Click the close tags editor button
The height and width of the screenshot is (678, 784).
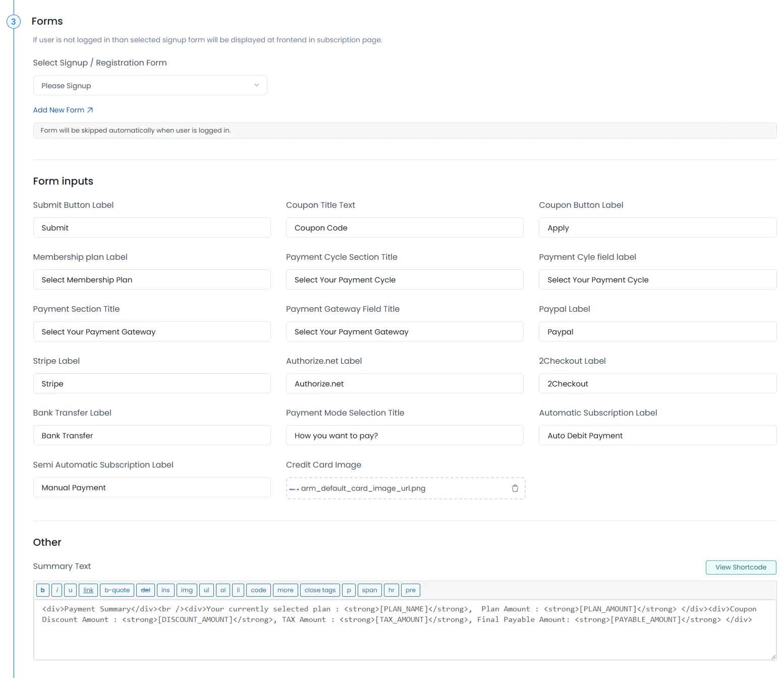click(319, 590)
